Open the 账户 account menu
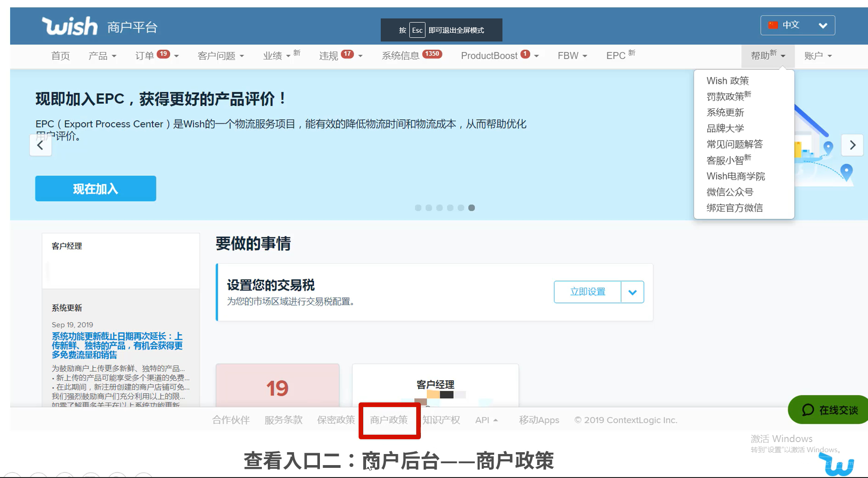 [x=818, y=56]
